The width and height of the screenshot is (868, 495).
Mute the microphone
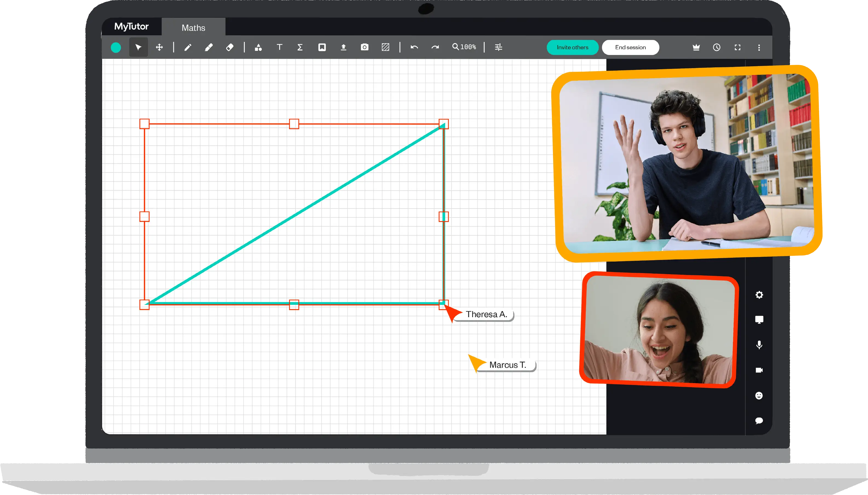coord(760,345)
